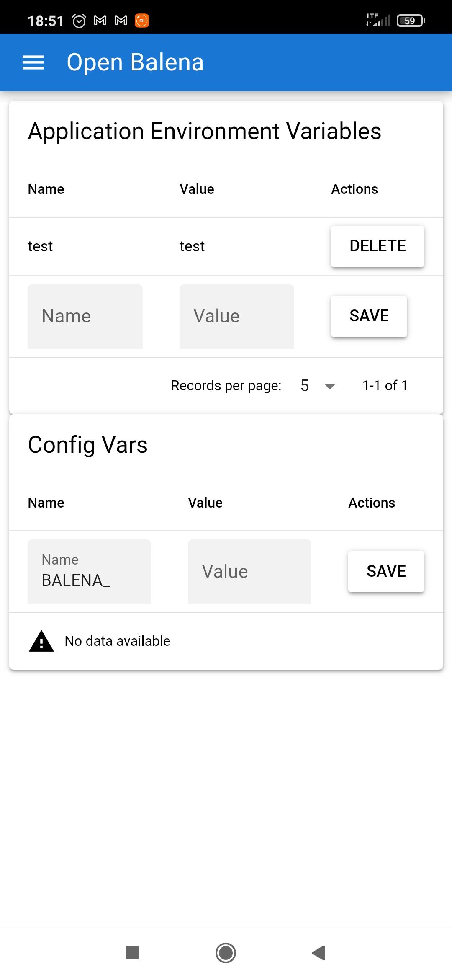Tap the alarm icon in status bar

79,21
